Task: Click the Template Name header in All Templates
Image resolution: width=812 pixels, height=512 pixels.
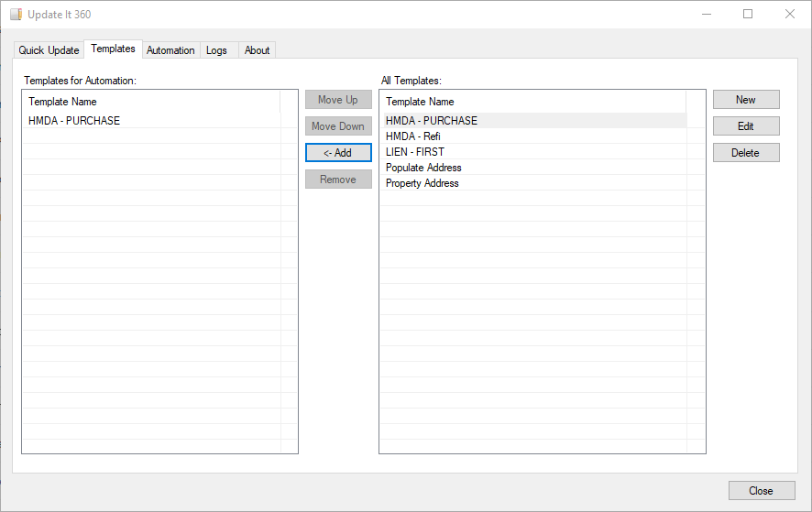Action: click(x=420, y=102)
